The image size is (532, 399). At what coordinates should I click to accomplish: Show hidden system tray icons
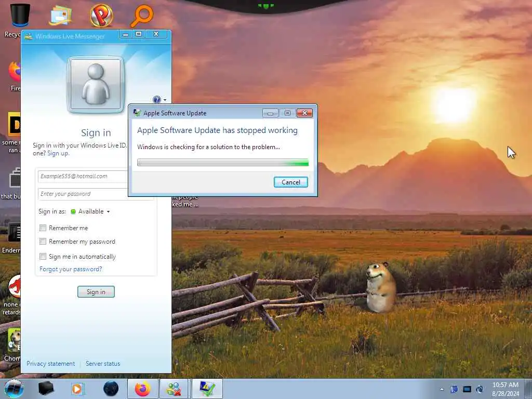click(x=442, y=389)
